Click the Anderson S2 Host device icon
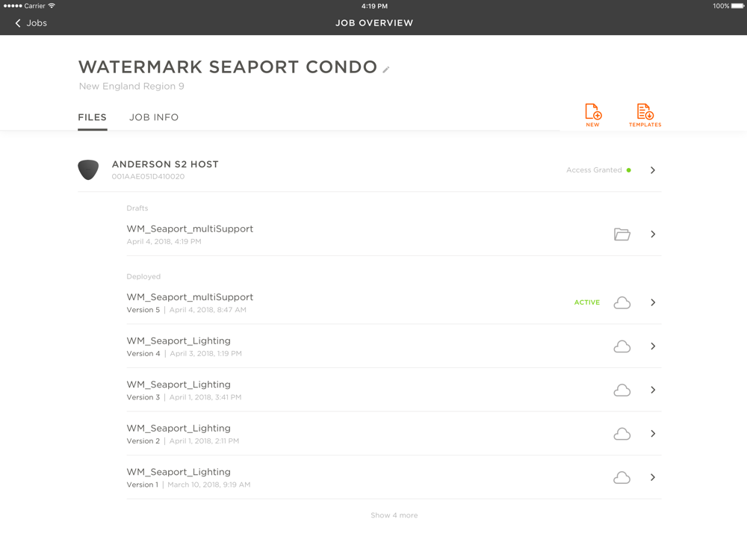 point(88,169)
